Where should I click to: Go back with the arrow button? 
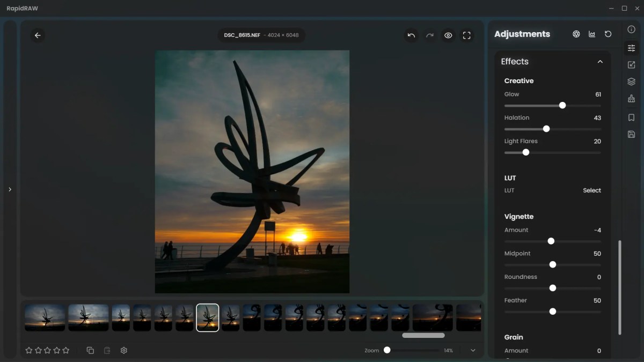pos(38,35)
